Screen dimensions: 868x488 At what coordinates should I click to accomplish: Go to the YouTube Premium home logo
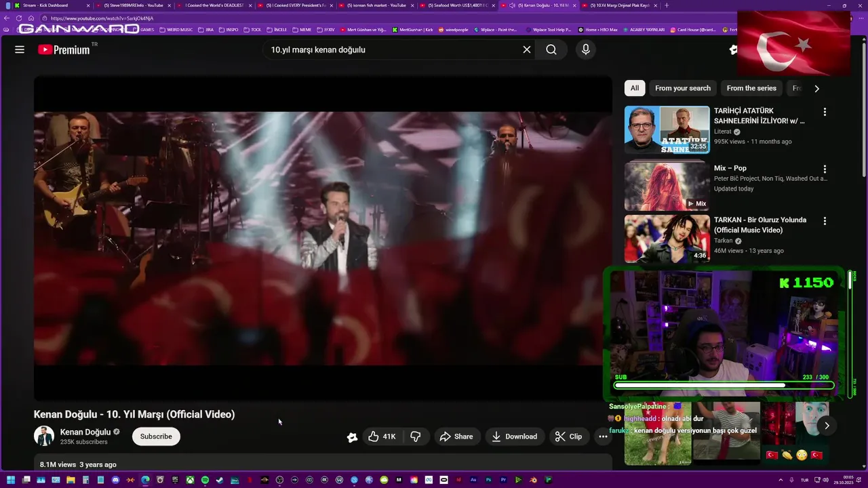coord(64,49)
